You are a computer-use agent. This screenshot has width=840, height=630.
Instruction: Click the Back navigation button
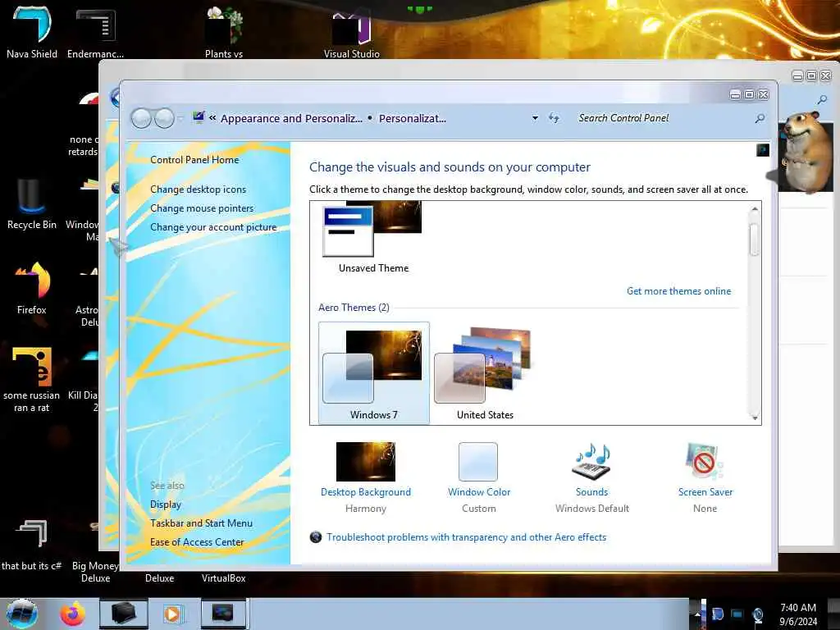point(141,118)
